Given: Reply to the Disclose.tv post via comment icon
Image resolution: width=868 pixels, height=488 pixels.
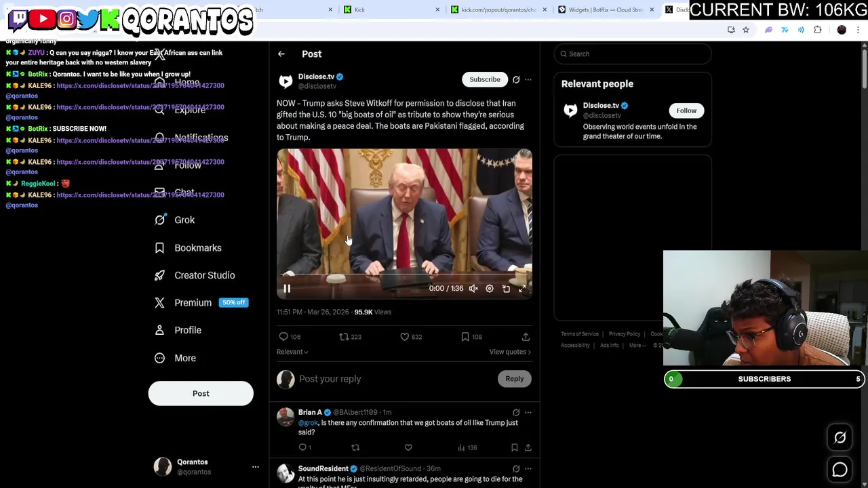Looking at the screenshot, I should (283, 337).
